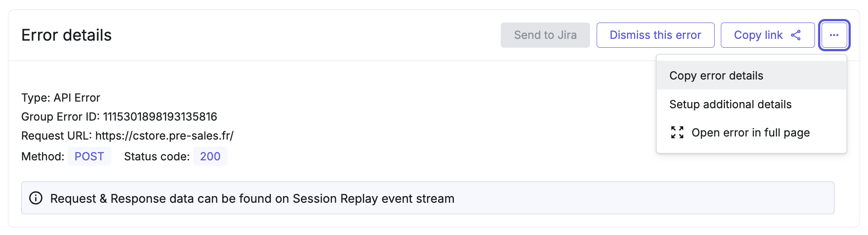Click the 200 status code badge

210,156
